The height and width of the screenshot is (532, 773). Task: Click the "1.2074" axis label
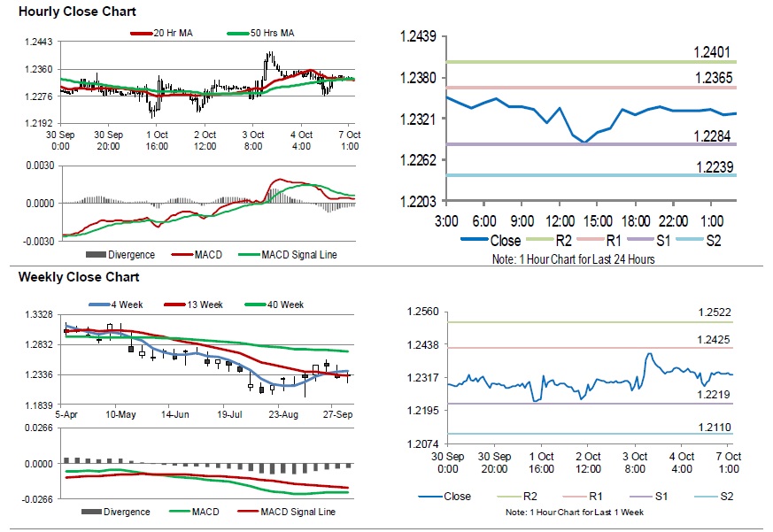tap(422, 443)
